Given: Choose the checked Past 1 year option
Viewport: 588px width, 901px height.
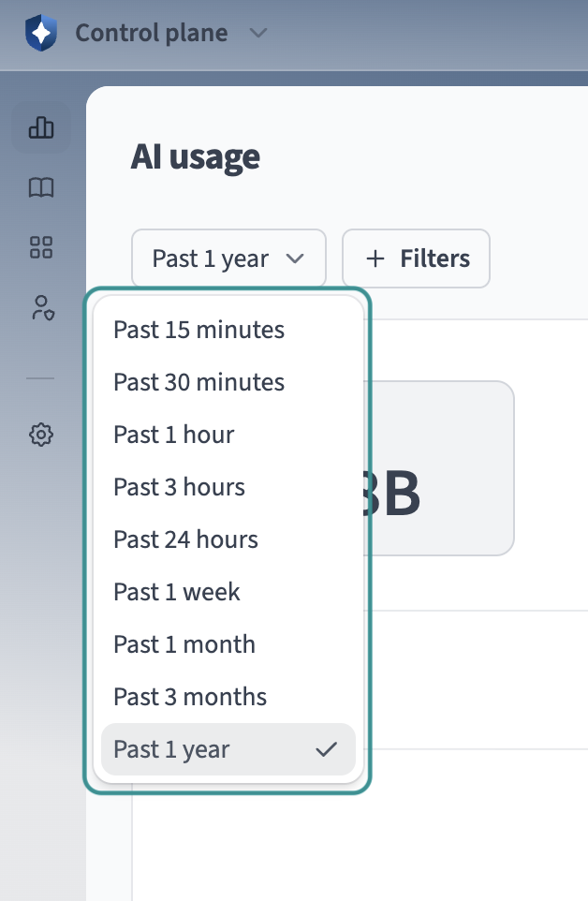Looking at the screenshot, I should [228, 749].
